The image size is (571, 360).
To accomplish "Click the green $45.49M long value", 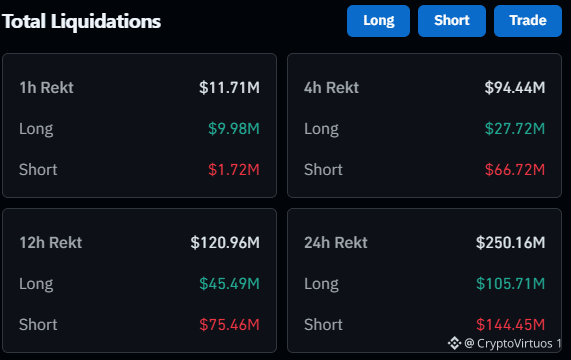I will pyautogui.click(x=229, y=284).
